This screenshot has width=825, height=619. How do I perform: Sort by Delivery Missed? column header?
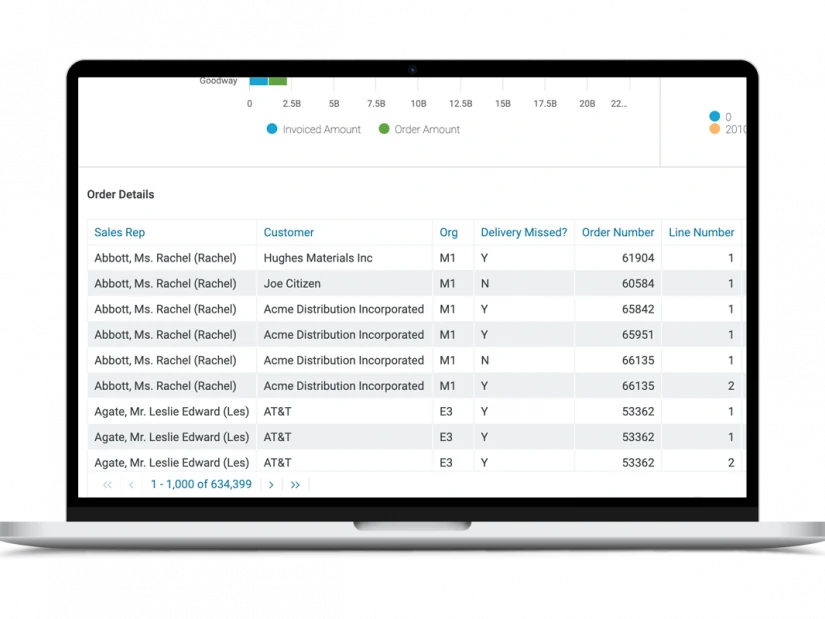tap(524, 232)
